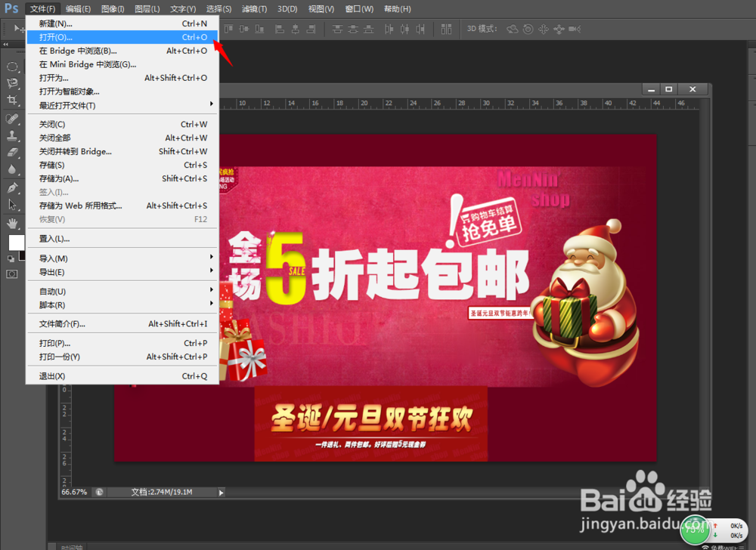Collapse the tools panel double-arrow
This screenshot has height=550, width=756.
pos(6,45)
